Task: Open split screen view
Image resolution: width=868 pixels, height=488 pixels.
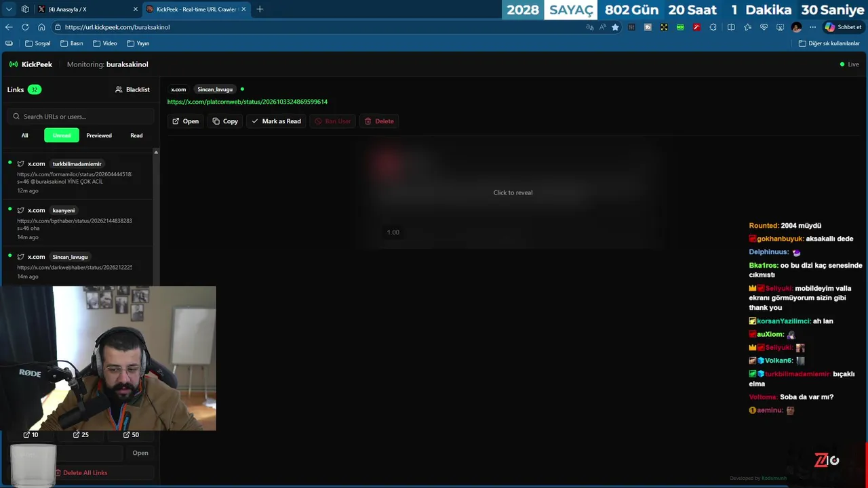Action: click(731, 27)
